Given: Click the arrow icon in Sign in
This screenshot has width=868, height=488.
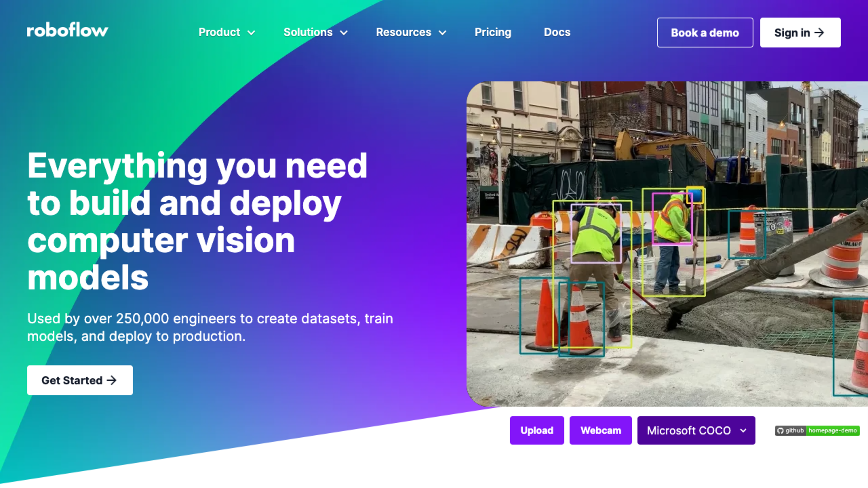Looking at the screenshot, I should [x=819, y=33].
